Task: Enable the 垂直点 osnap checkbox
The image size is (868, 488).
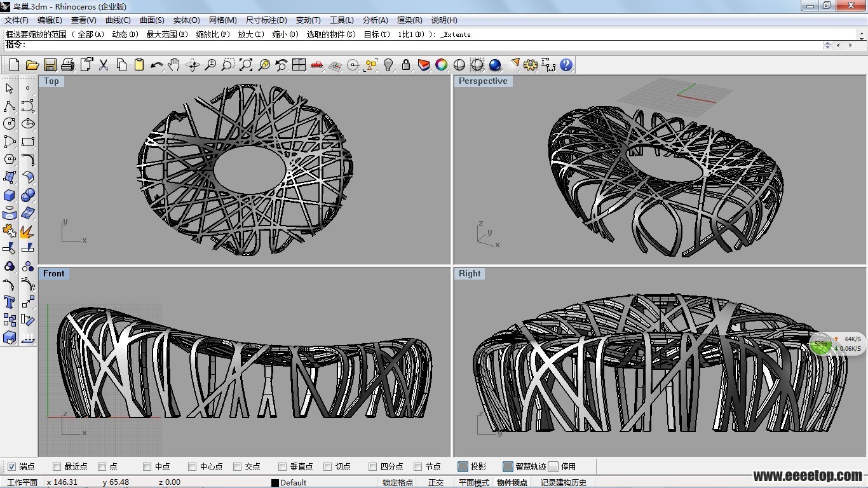Action: (x=282, y=466)
